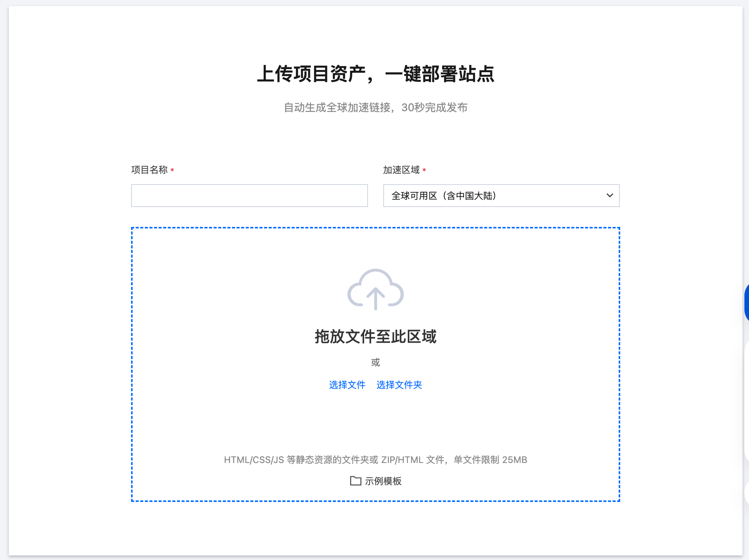This screenshot has height=560, width=749.
Task: Click the 加速区域 field label
Action: click(401, 170)
